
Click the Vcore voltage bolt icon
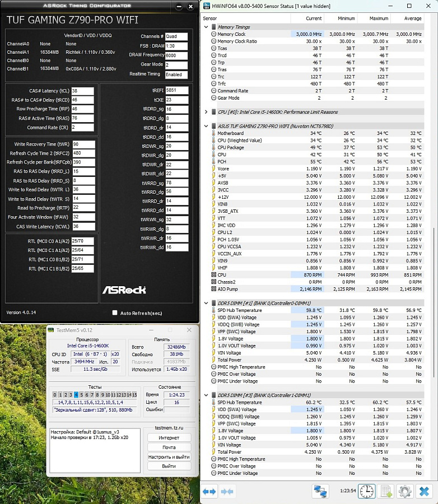tap(213, 169)
